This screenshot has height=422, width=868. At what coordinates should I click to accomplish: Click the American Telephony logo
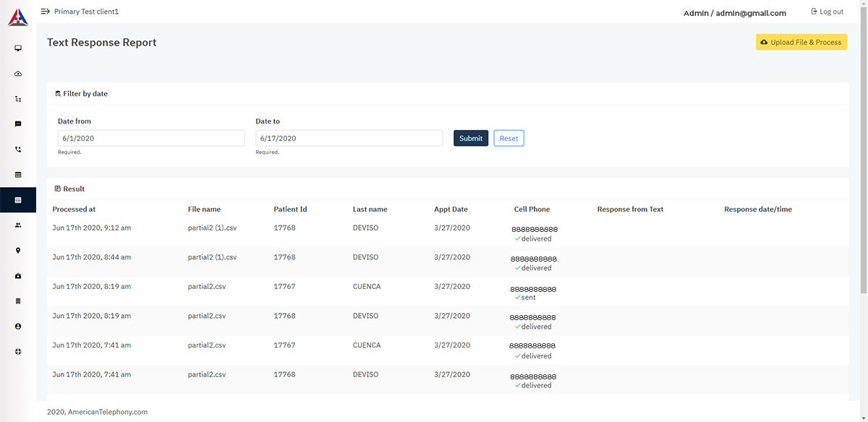tap(18, 17)
